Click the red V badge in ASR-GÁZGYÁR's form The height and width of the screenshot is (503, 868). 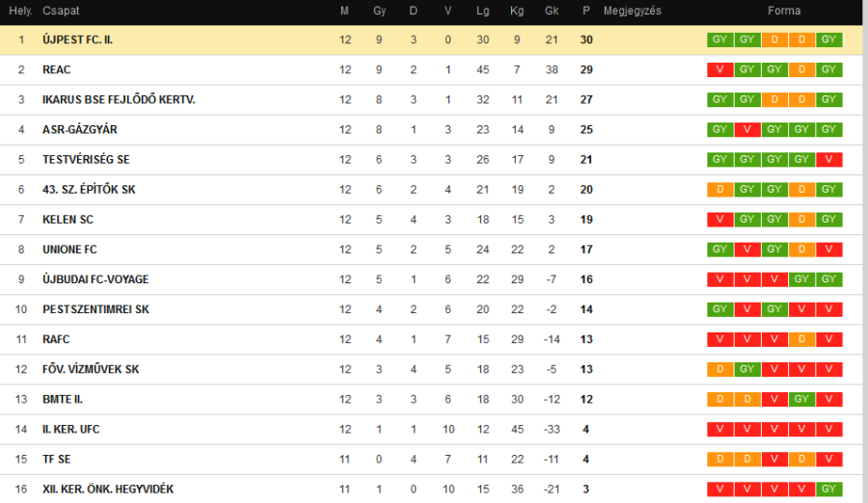tap(746, 129)
